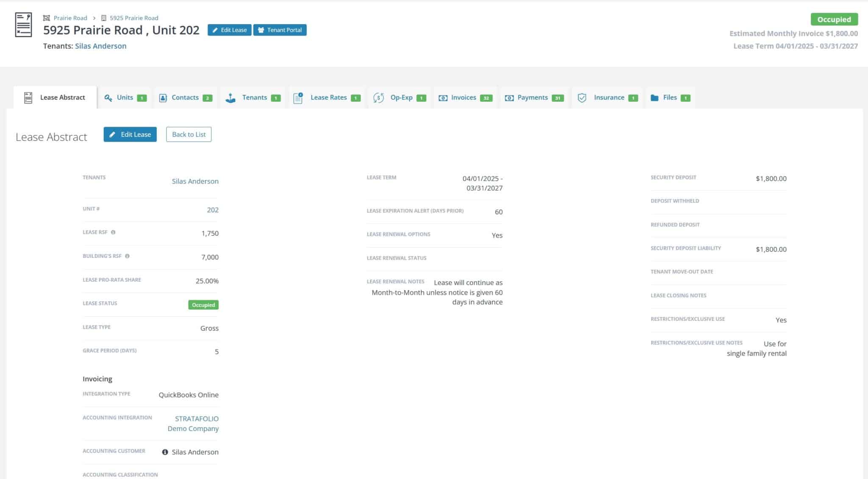Click the Lease RSF info icon
This screenshot has height=479, width=868.
coord(113,232)
